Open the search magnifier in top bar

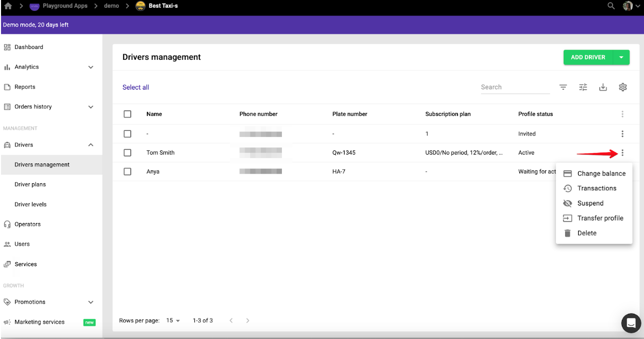pos(611,6)
